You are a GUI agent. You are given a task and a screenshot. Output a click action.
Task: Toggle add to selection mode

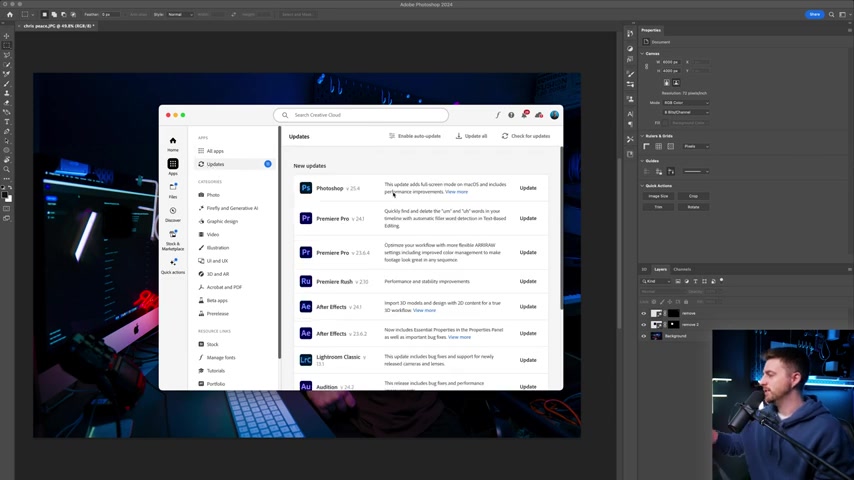coord(54,15)
